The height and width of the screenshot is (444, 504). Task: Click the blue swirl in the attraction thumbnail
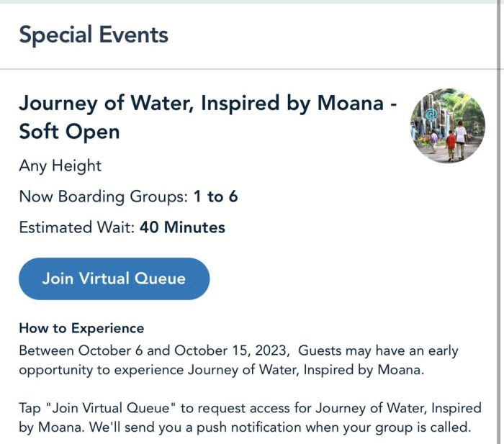[x=431, y=114]
